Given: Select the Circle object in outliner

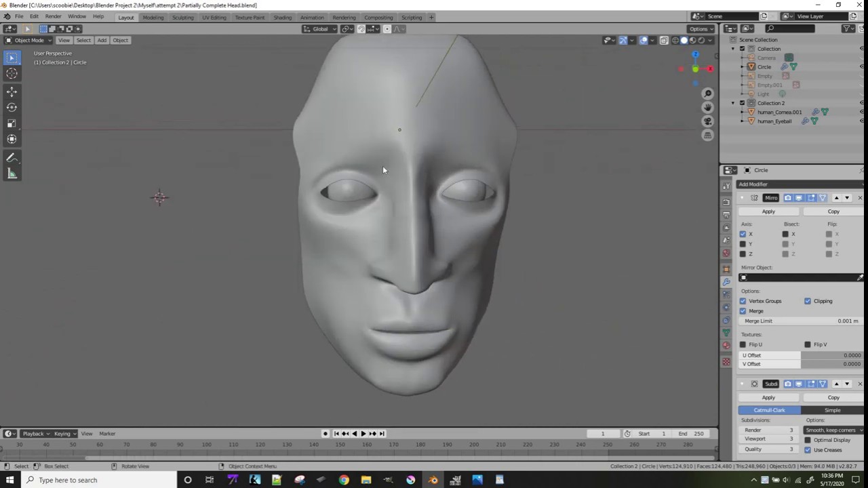Looking at the screenshot, I should (x=764, y=67).
